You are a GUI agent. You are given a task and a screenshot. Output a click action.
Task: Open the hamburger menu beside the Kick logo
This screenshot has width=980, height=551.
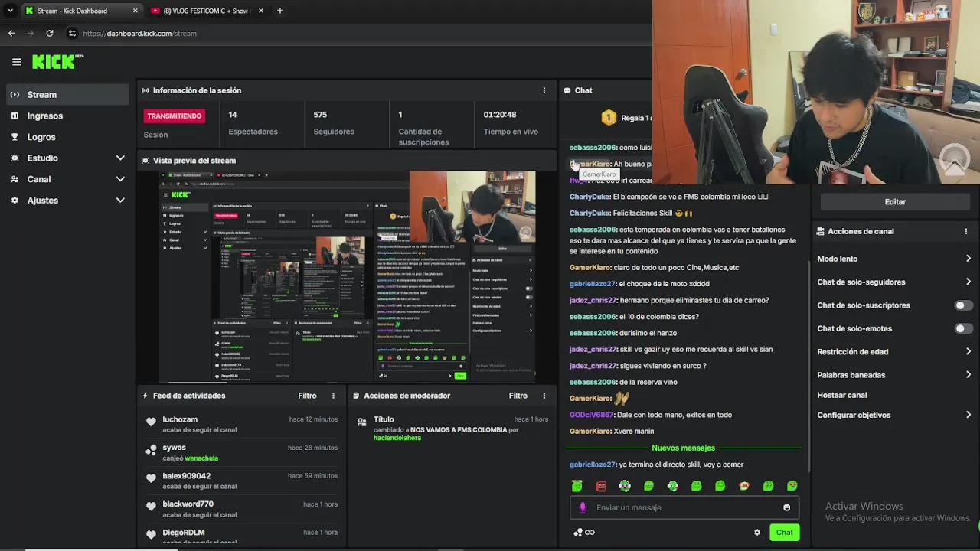click(16, 62)
